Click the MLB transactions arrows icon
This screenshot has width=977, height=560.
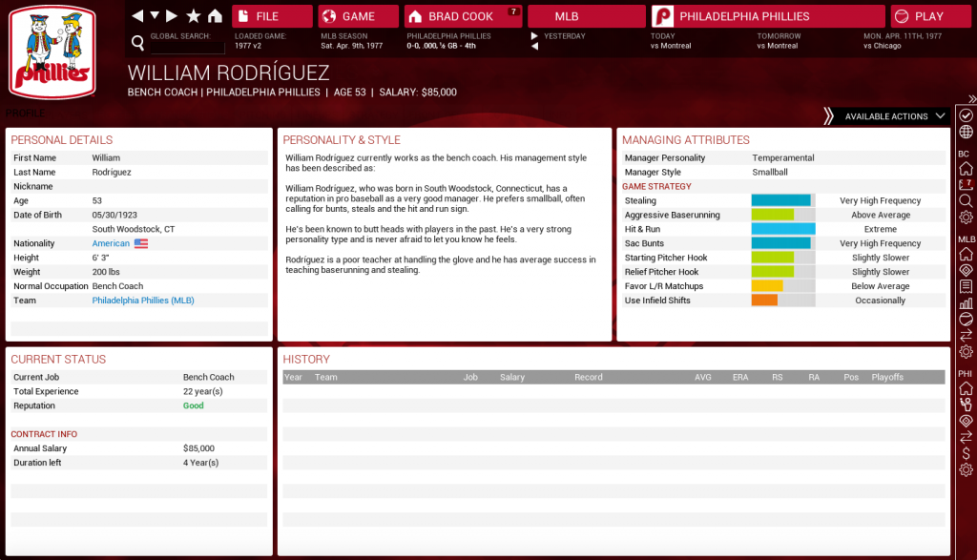966,335
